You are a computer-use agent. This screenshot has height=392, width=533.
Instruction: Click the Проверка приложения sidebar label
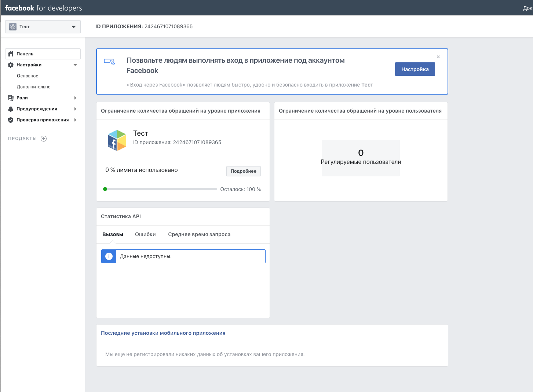pos(43,120)
